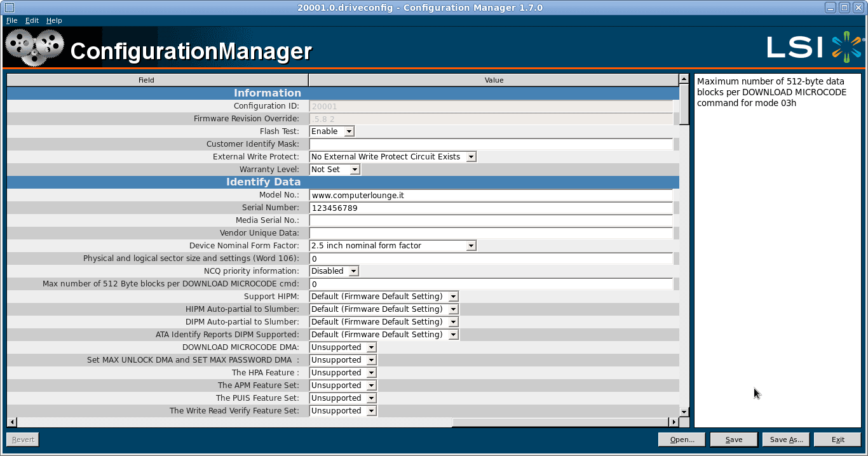Open the File menu

(11, 20)
